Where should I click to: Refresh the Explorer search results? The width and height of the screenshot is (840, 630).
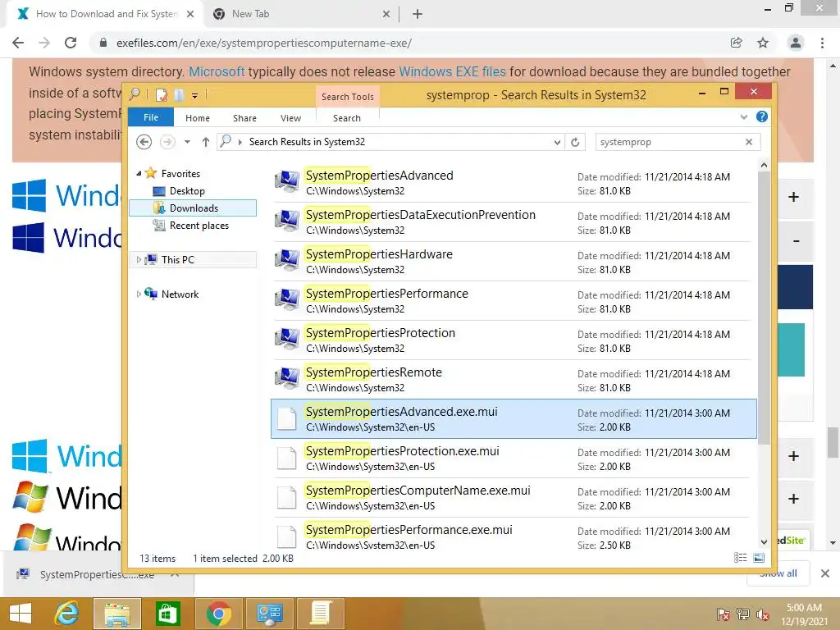pyautogui.click(x=575, y=142)
